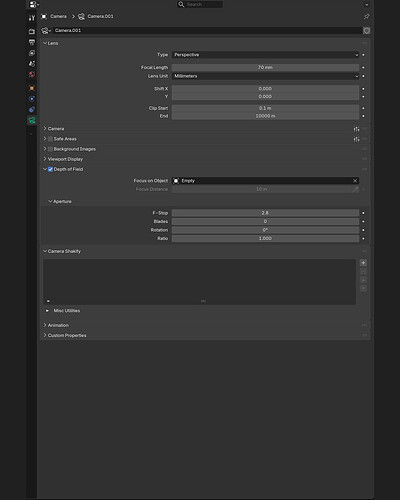The width and height of the screenshot is (400, 500).
Task: Click the Shift Y value field
Action: point(265,96)
